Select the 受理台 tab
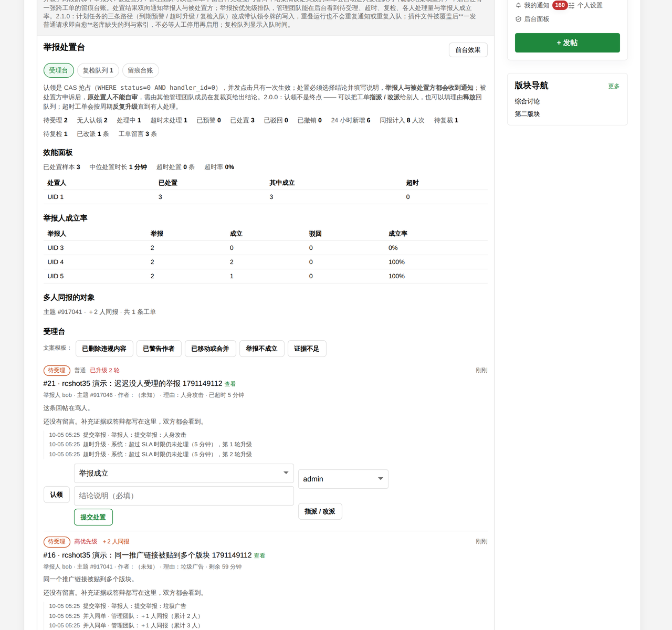The height and width of the screenshot is (630, 672). (58, 70)
